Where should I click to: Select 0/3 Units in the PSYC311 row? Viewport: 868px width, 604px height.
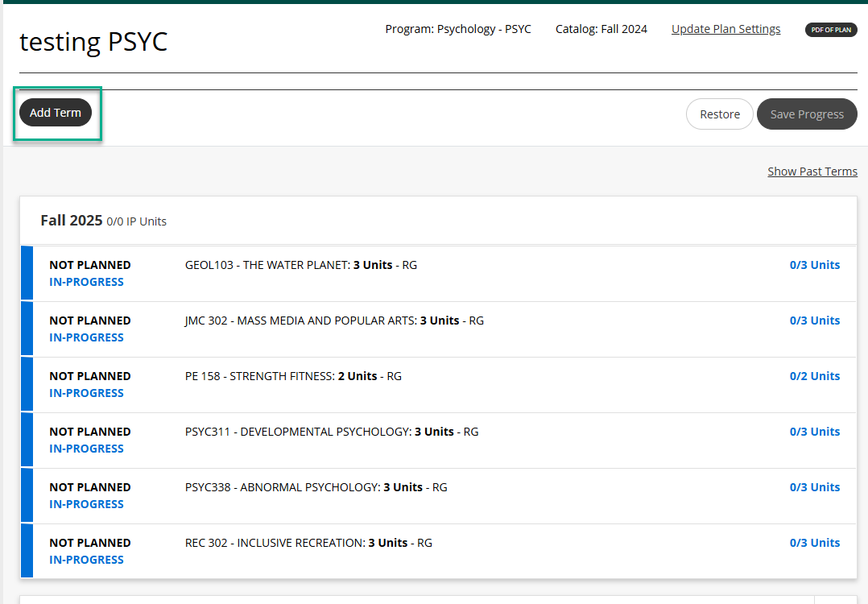[814, 432]
